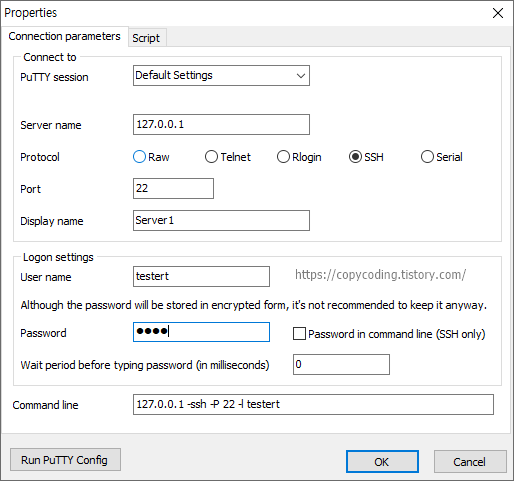Image resolution: width=514 pixels, height=481 pixels.
Task: Click the Connect to group label
Action: [50, 57]
